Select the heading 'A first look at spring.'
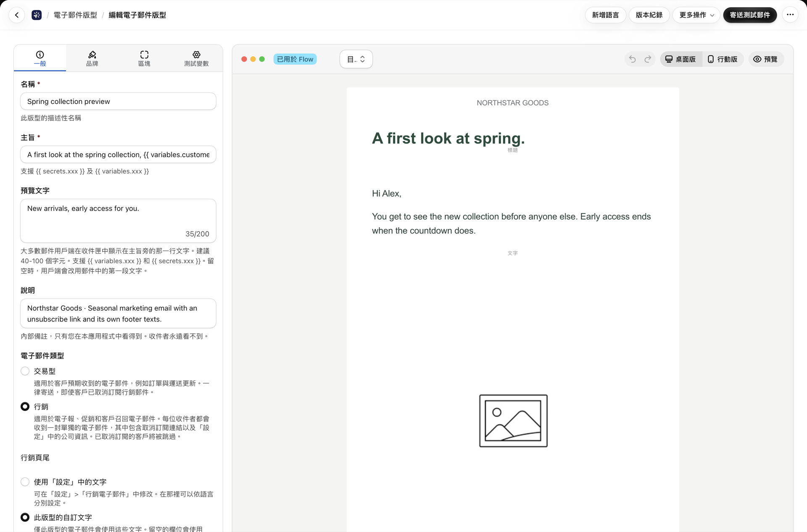The image size is (807, 532). [x=448, y=138]
